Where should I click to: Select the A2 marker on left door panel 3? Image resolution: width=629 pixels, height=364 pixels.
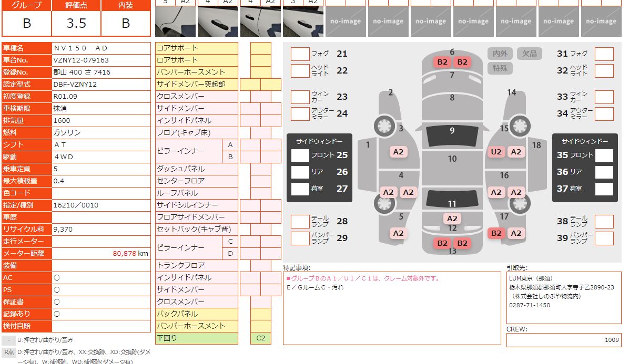[398, 152]
